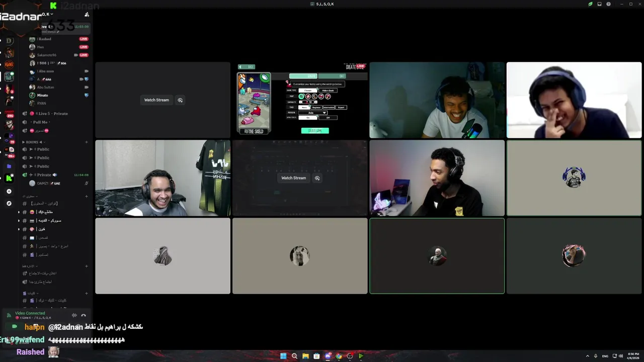Open the قصص text channel

click(54, 238)
